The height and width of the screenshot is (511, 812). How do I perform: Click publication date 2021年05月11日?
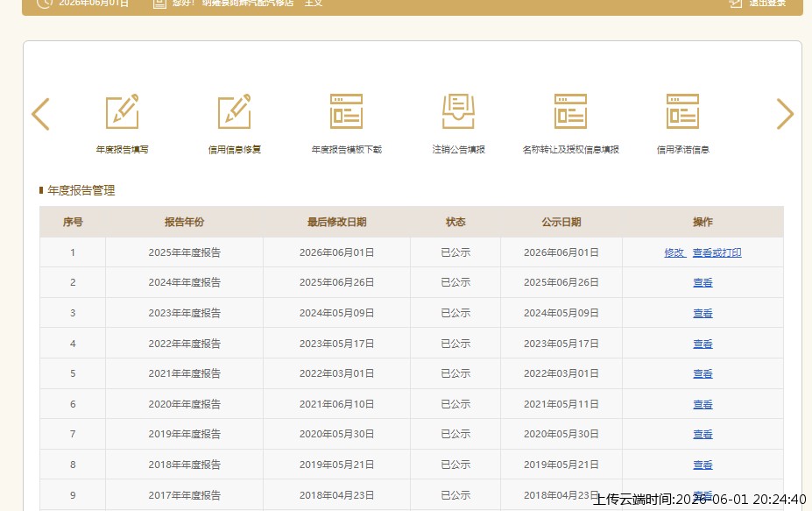(561, 404)
